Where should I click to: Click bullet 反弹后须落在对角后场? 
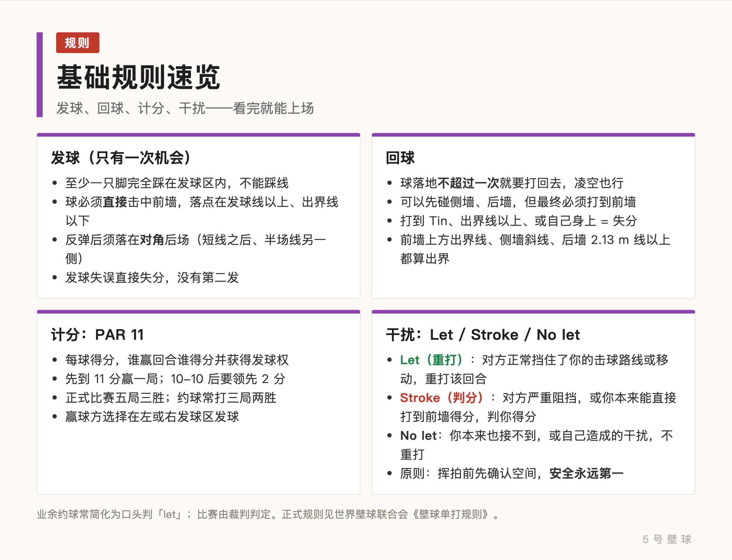196,249
